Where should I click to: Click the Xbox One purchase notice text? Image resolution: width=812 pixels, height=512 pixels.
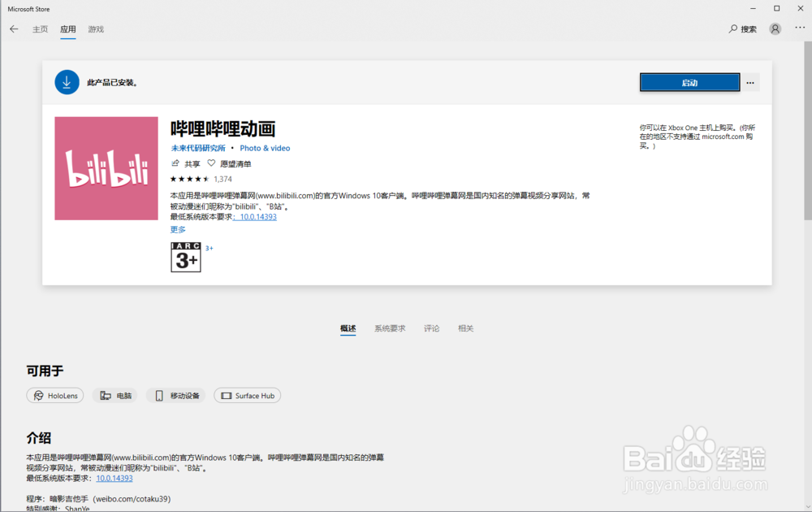[697, 137]
